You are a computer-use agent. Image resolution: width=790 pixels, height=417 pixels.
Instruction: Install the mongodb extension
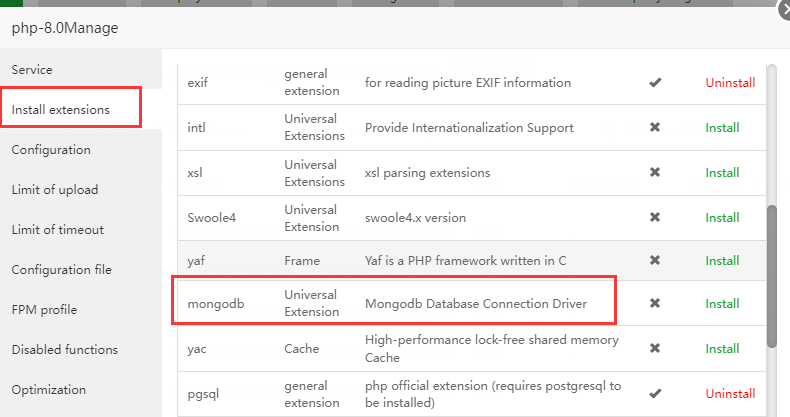pyautogui.click(x=722, y=304)
